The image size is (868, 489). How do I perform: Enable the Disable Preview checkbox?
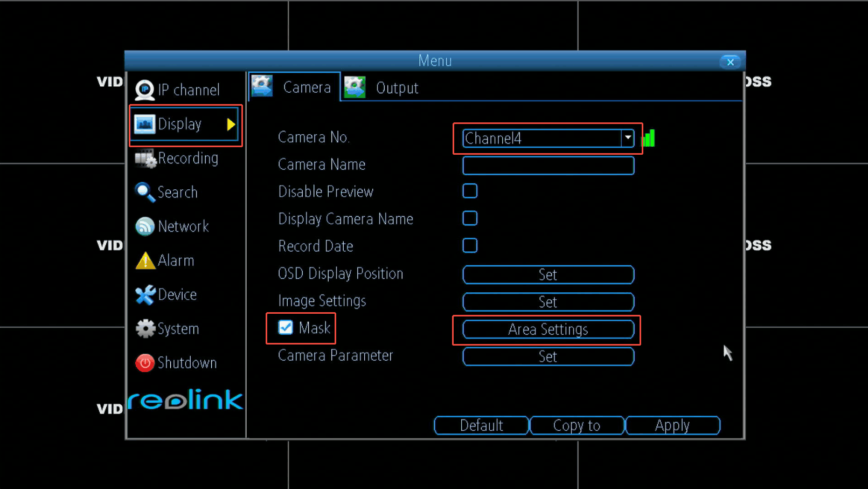(x=470, y=191)
